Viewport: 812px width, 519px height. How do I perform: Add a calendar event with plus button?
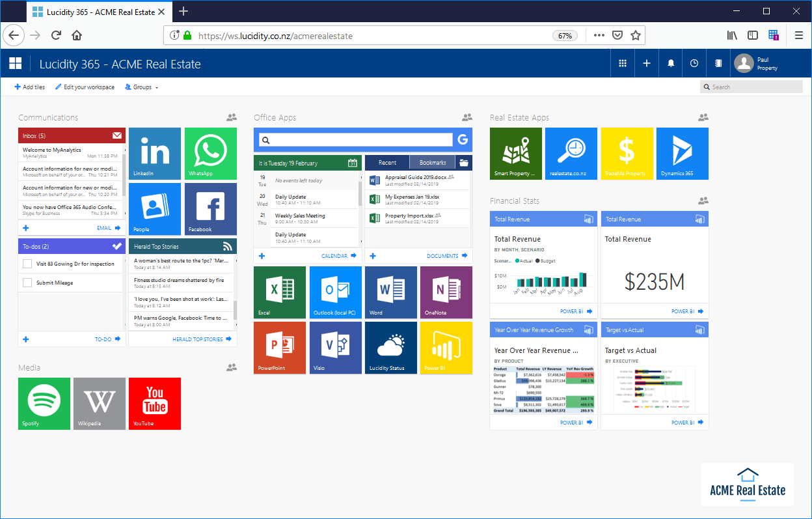tap(262, 256)
